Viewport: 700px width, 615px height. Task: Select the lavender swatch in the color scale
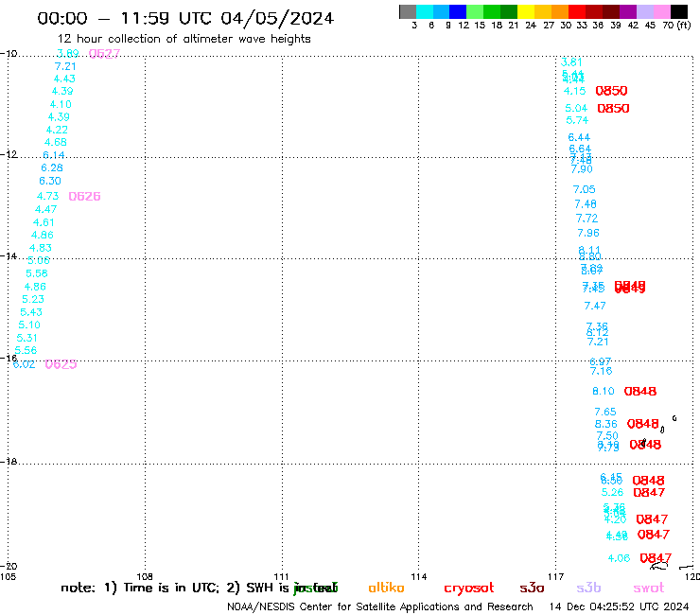tap(645, 11)
